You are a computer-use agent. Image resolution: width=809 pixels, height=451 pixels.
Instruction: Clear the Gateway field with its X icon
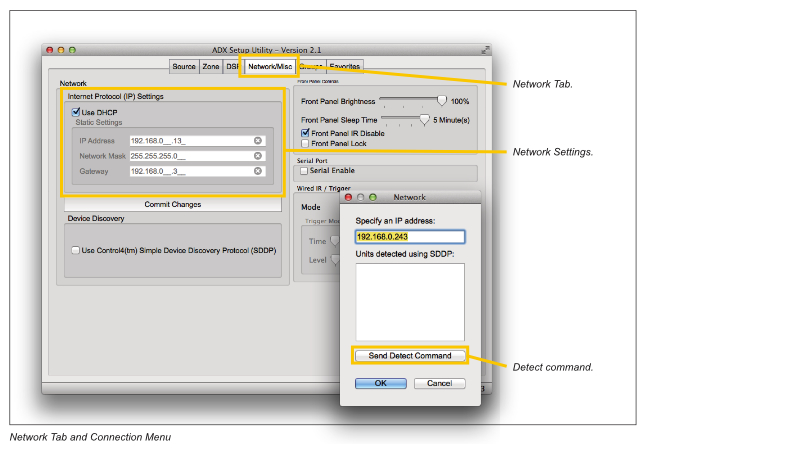click(x=258, y=171)
